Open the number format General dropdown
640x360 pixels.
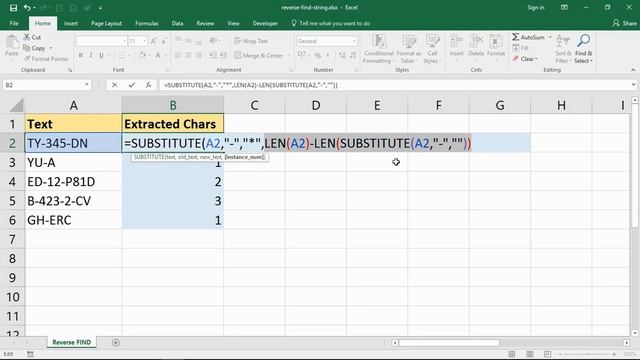click(354, 41)
